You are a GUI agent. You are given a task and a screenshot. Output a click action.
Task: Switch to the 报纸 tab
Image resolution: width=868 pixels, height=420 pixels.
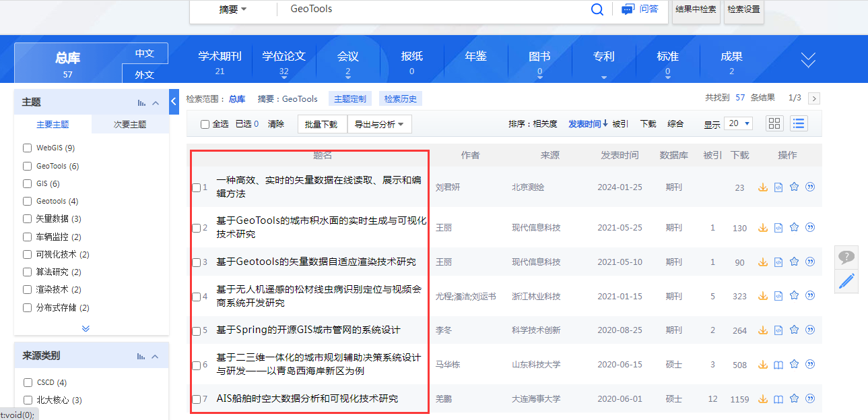[411, 62]
